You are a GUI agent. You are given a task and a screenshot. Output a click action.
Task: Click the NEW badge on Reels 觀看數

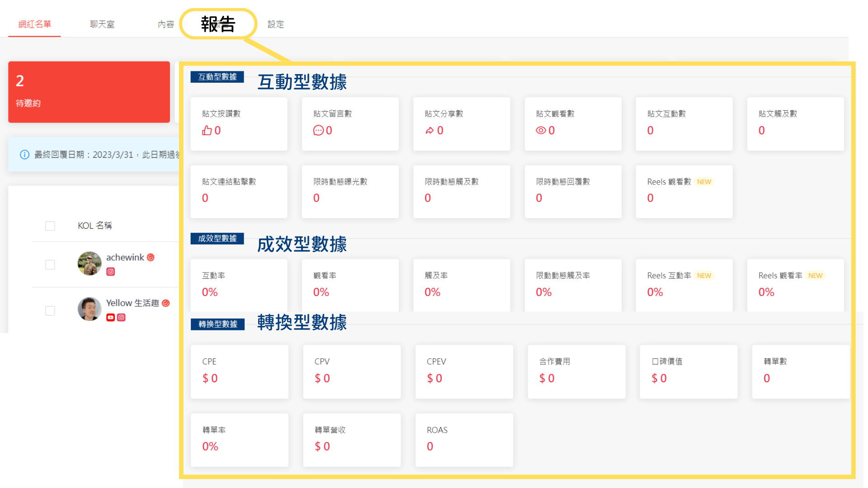point(704,182)
